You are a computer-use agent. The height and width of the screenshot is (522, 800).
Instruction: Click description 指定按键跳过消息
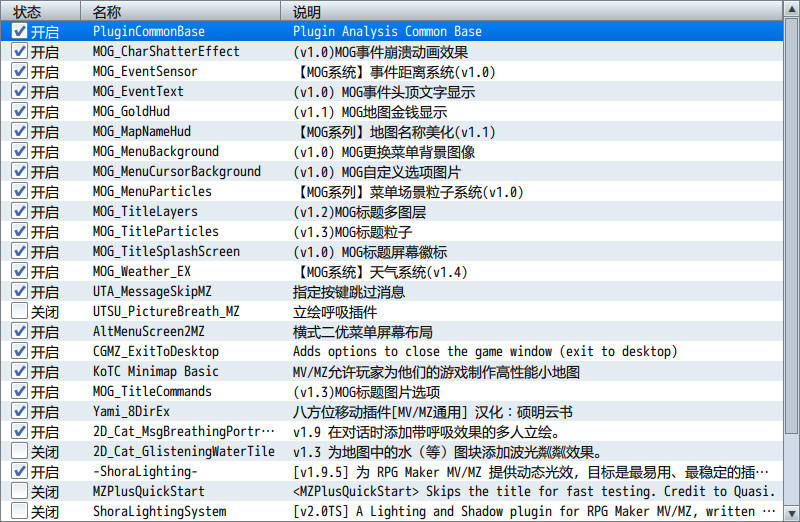pos(349,292)
